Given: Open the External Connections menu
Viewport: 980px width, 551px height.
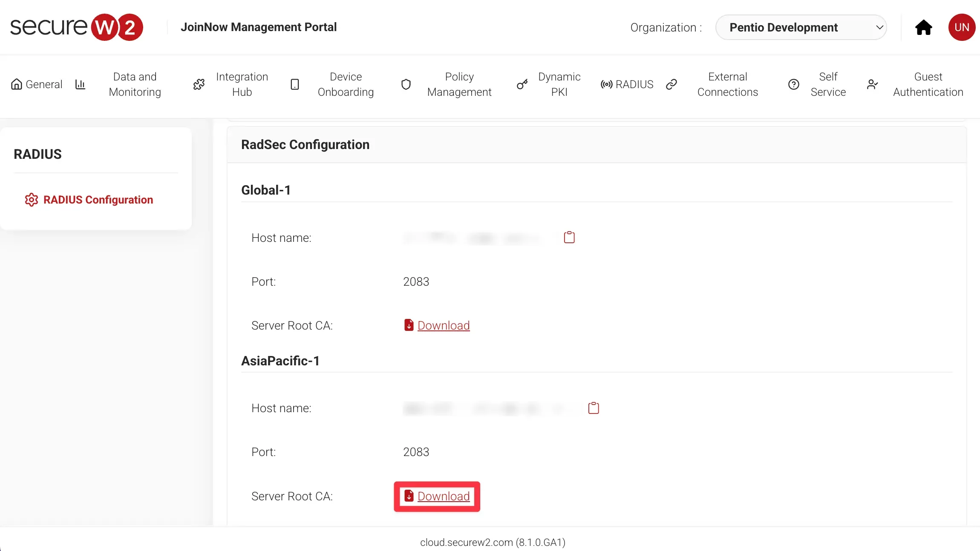Looking at the screenshot, I should pyautogui.click(x=727, y=84).
